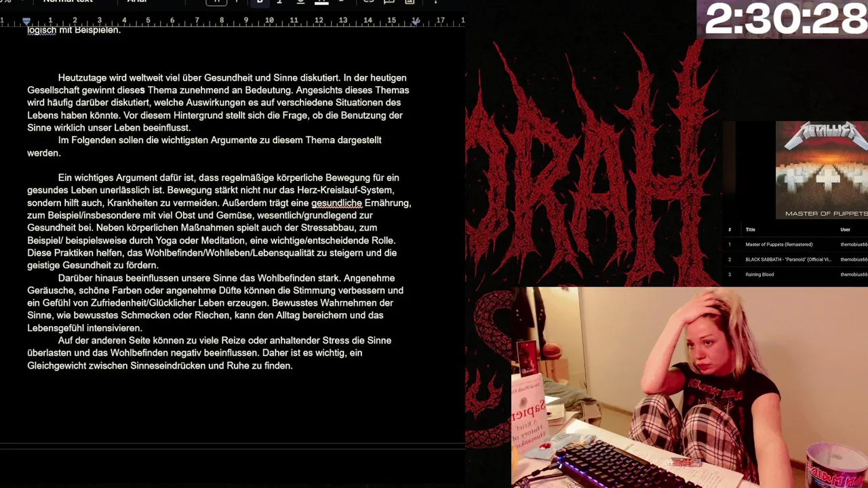Screen dimensions: 868x488
Task: Click the word 'werden.' after 'dargestellt'
Action: [44, 153]
